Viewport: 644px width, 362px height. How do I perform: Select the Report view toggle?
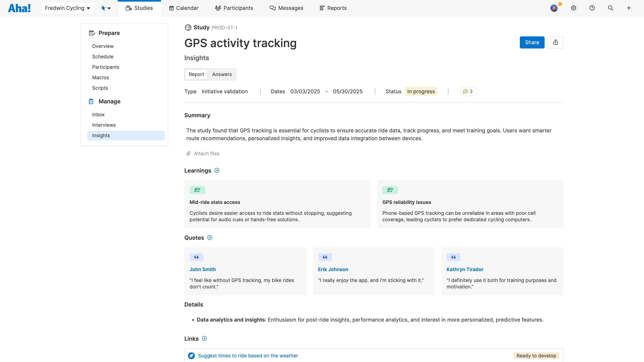[196, 74]
